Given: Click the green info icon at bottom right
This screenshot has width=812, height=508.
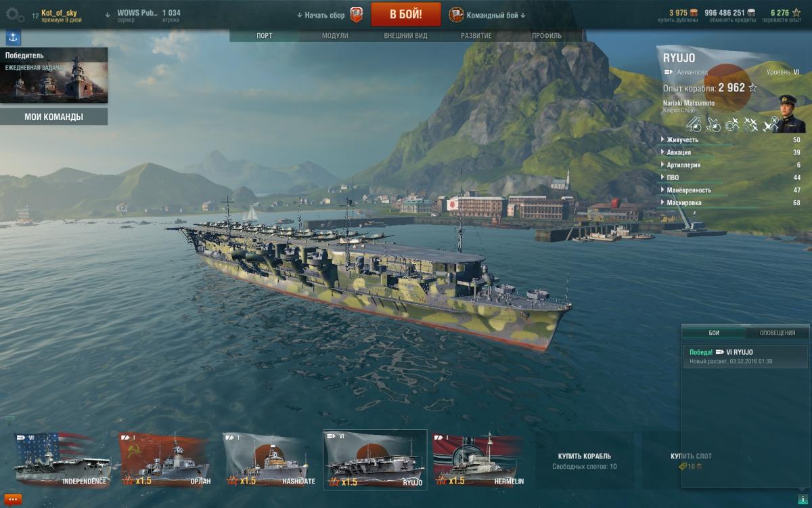Looking at the screenshot, I should click(x=802, y=499).
